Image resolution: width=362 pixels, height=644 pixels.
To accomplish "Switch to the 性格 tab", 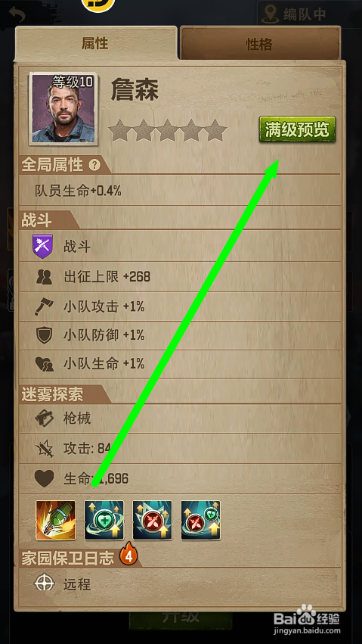I will [260, 44].
